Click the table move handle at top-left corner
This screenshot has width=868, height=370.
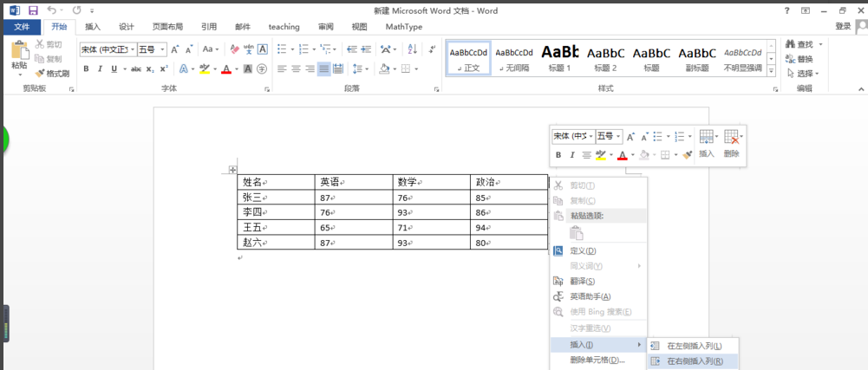[232, 170]
